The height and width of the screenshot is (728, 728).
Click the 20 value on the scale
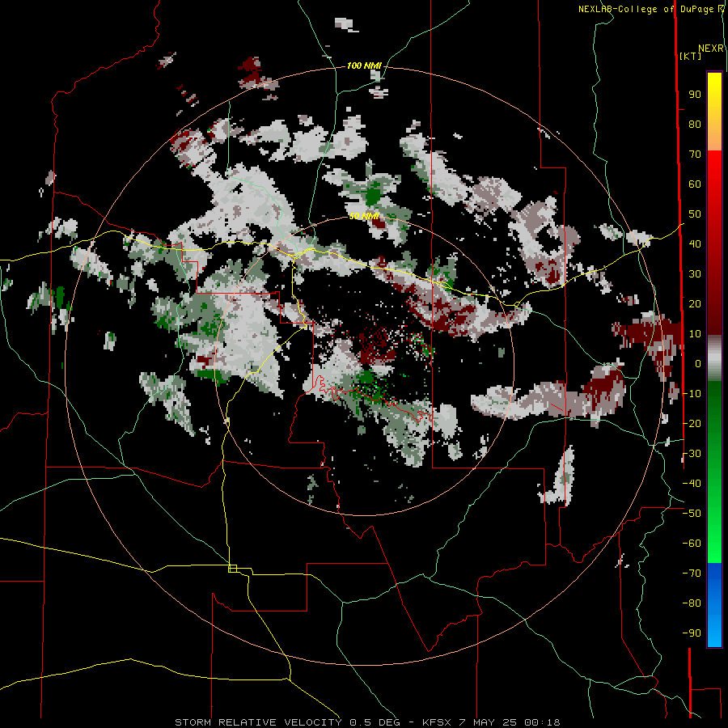tap(695, 304)
